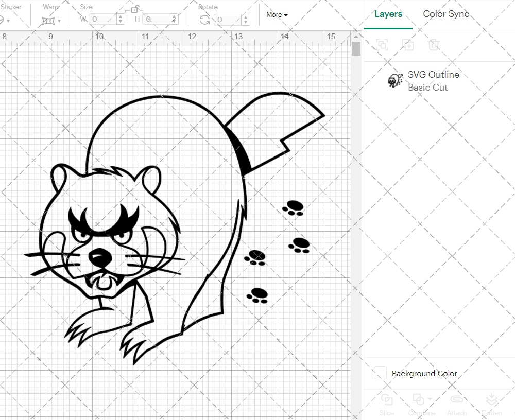Select the Layers tab

[x=388, y=14]
